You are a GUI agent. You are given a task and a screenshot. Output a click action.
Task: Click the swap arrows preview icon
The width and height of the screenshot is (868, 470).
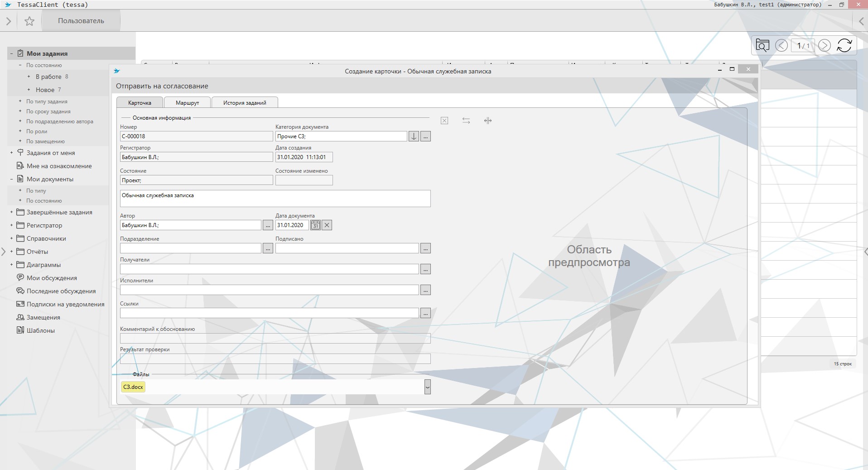tap(466, 121)
